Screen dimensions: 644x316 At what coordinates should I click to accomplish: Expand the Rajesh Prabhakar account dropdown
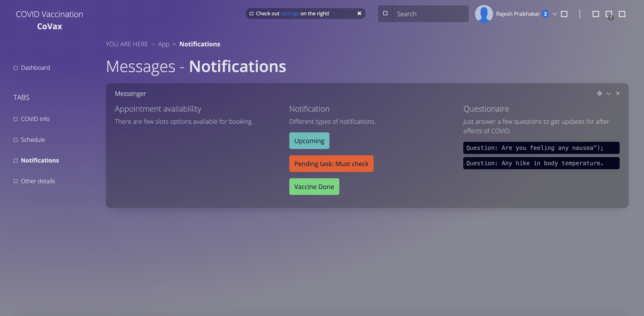tap(555, 14)
